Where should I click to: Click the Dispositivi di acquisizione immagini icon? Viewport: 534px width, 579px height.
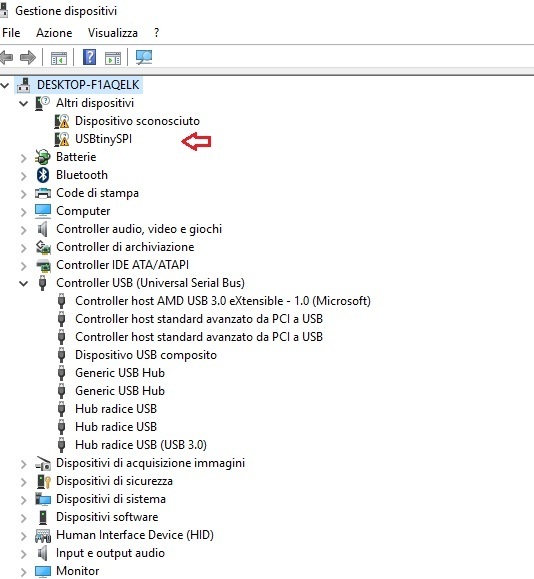click(43, 463)
